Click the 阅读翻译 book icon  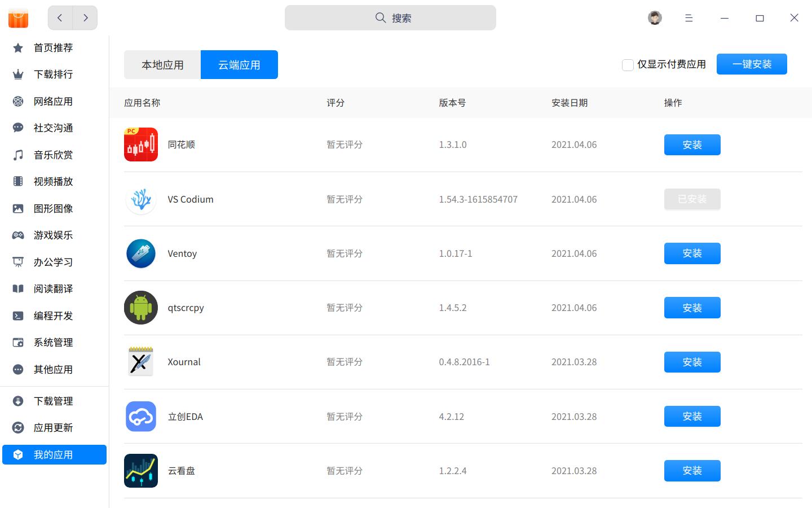(18, 289)
